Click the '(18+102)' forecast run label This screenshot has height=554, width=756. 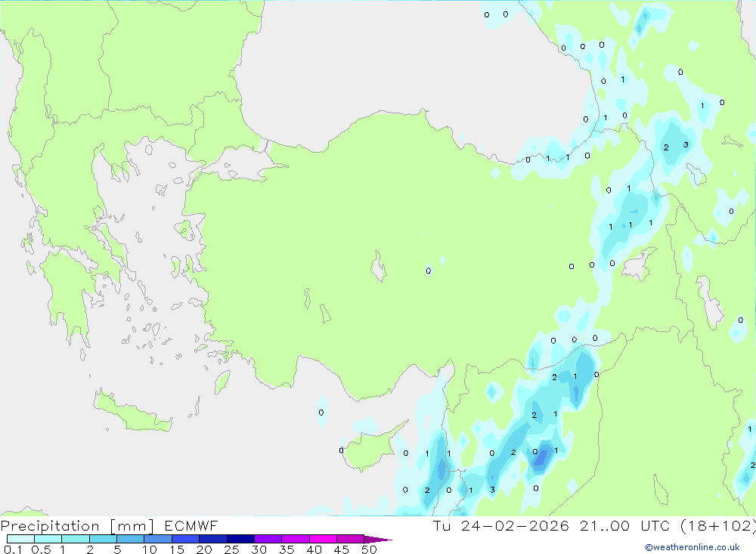click(718, 526)
